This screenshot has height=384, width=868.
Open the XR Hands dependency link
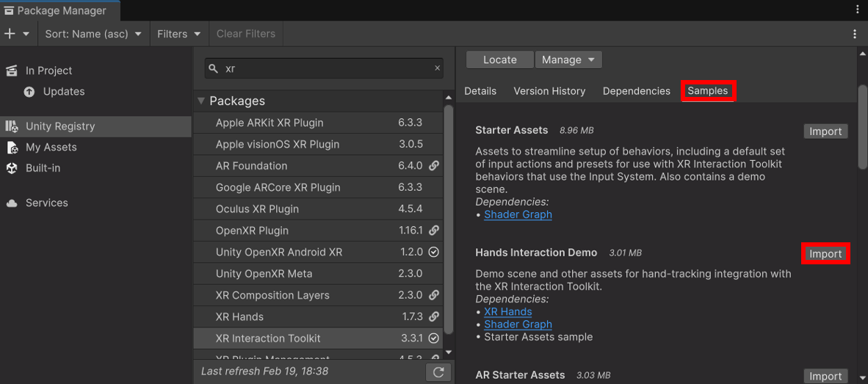pos(507,311)
